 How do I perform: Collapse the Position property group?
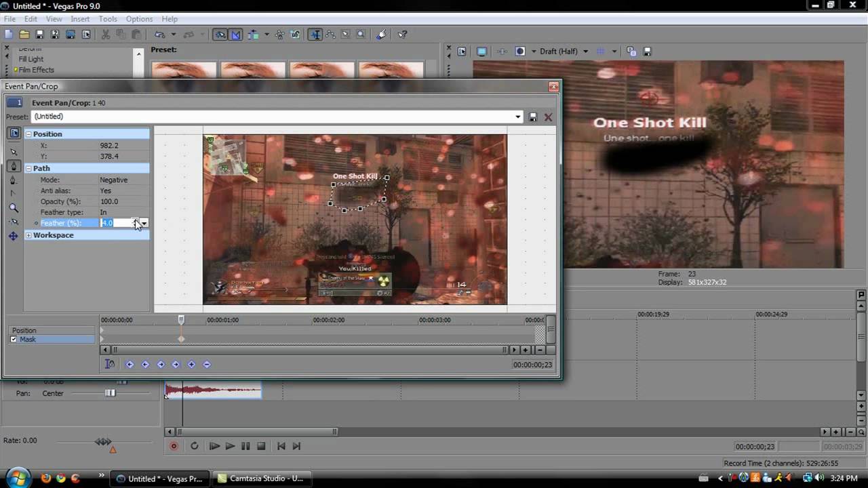pyautogui.click(x=28, y=134)
